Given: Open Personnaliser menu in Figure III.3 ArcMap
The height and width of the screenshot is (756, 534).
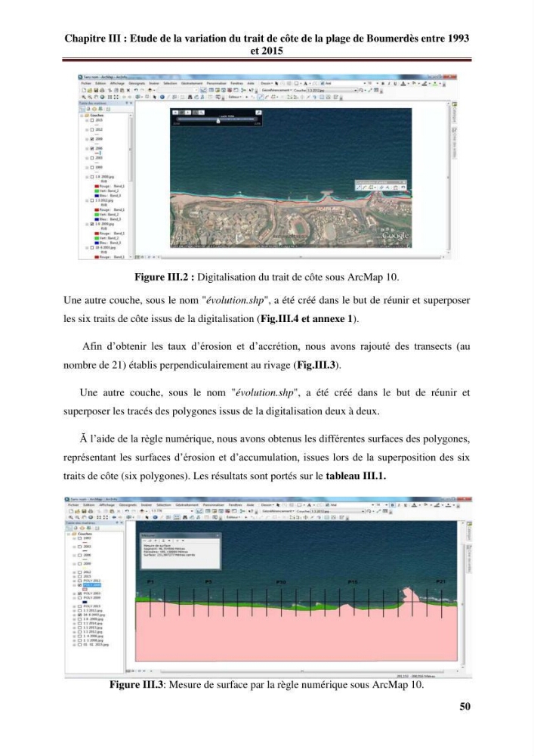Looking at the screenshot, I should [213, 505].
